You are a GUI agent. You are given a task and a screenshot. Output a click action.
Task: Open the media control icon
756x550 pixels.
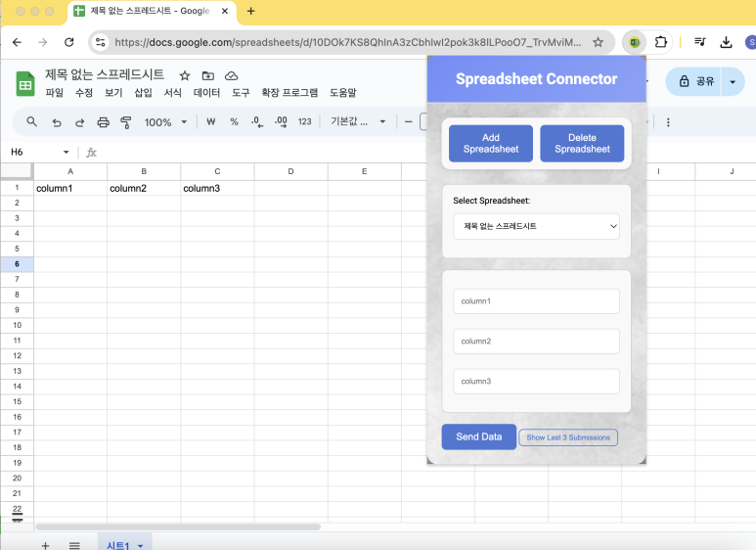tap(700, 42)
